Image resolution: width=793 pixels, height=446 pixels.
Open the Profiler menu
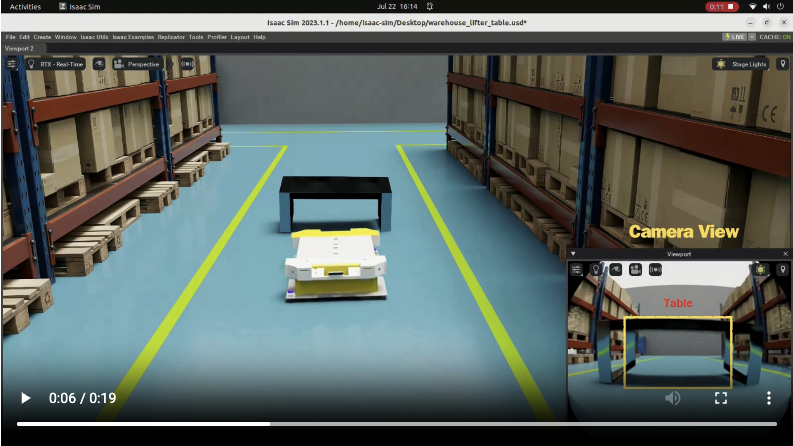pyautogui.click(x=217, y=37)
